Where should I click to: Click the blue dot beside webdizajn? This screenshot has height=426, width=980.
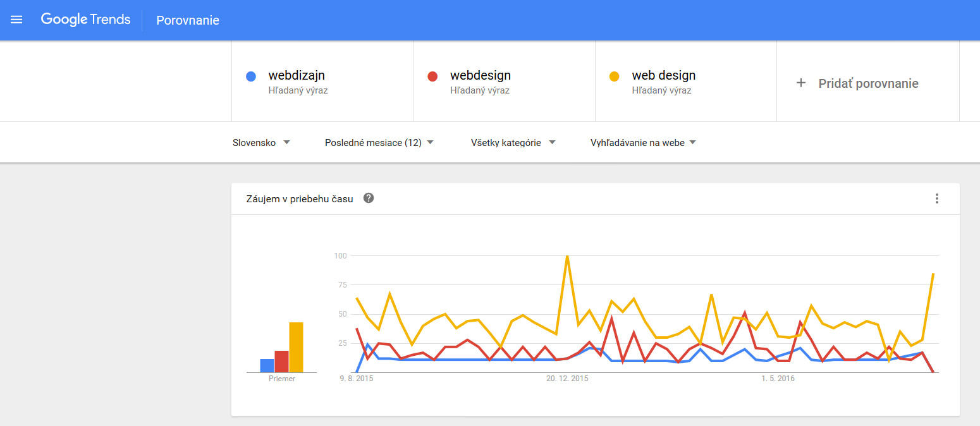pyautogui.click(x=251, y=76)
